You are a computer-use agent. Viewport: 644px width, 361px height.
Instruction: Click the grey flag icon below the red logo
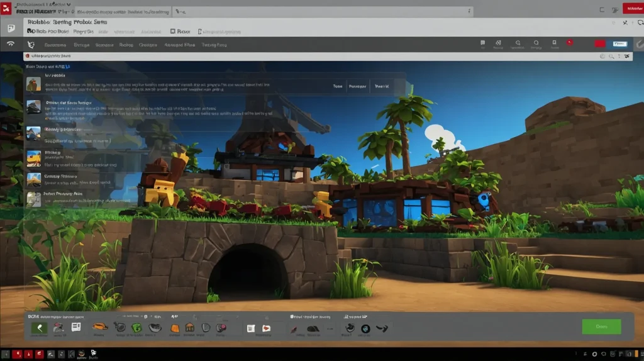pos(11,28)
